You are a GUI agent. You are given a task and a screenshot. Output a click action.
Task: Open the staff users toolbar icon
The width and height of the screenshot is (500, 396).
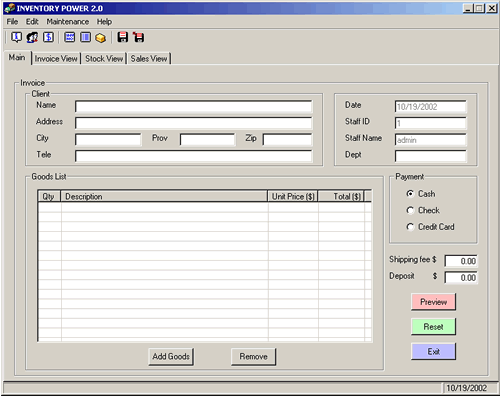[32, 37]
